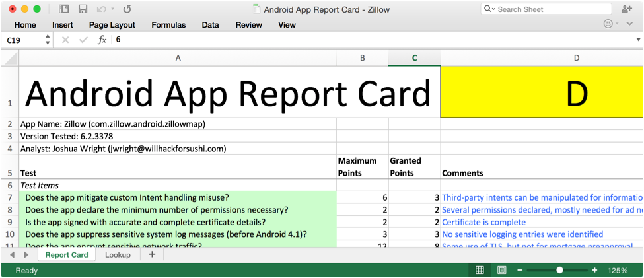The height and width of the screenshot is (278, 644).
Task: Select column A header
Action: [x=178, y=58]
